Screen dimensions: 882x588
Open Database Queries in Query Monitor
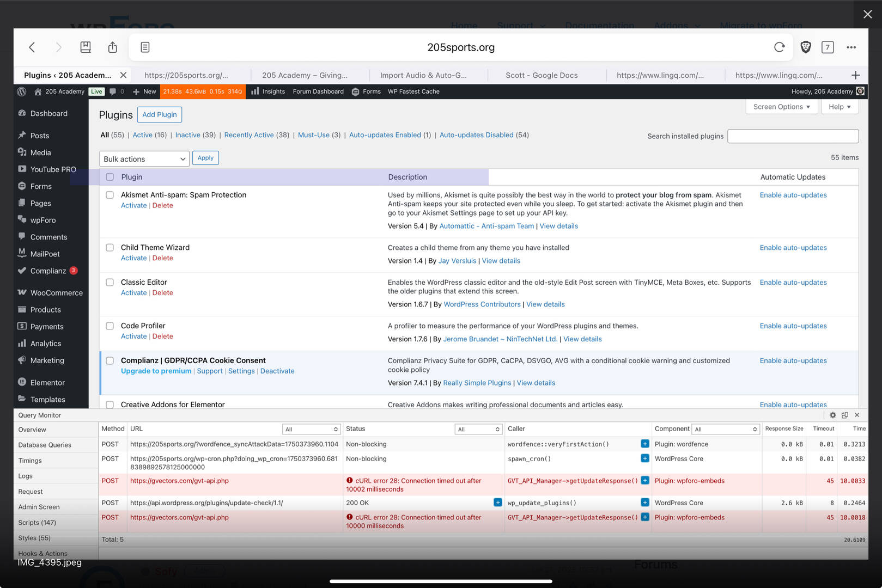coord(45,445)
